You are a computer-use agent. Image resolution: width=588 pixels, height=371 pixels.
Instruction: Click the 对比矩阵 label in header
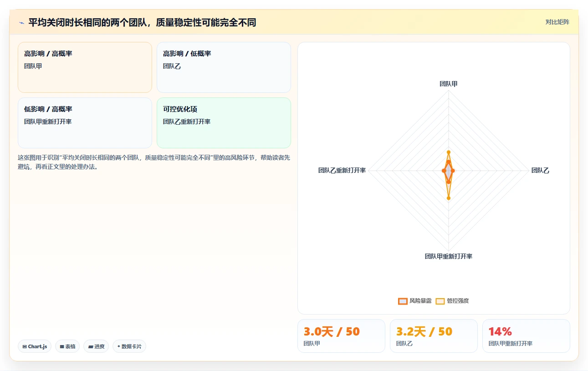[x=557, y=22]
